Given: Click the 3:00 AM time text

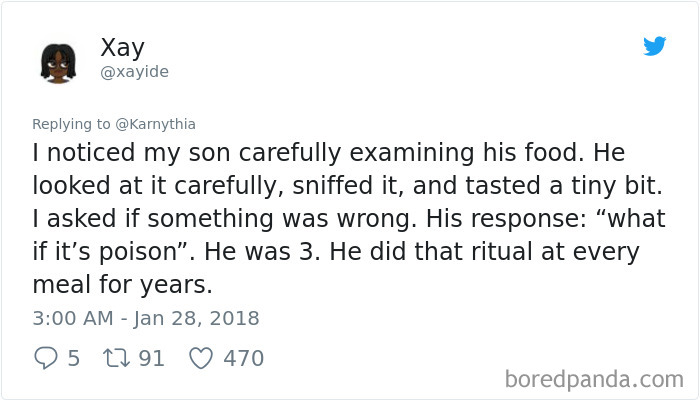Looking at the screenshot, I should tap(73, 318).
